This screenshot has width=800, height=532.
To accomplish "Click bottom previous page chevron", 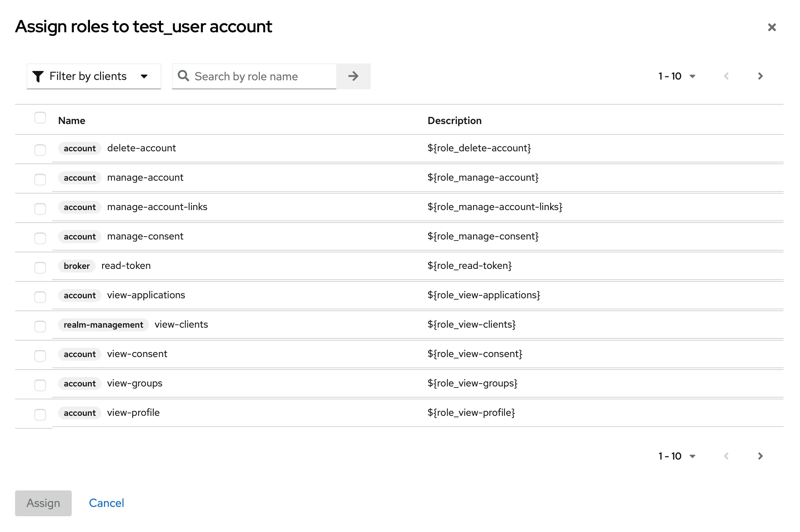I will (x=726, y=456).
